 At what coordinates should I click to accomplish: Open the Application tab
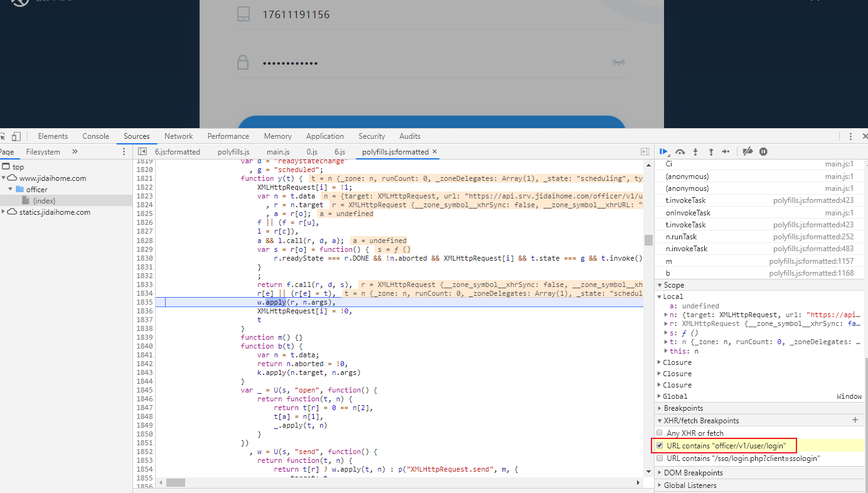click(x=325, y=136)
